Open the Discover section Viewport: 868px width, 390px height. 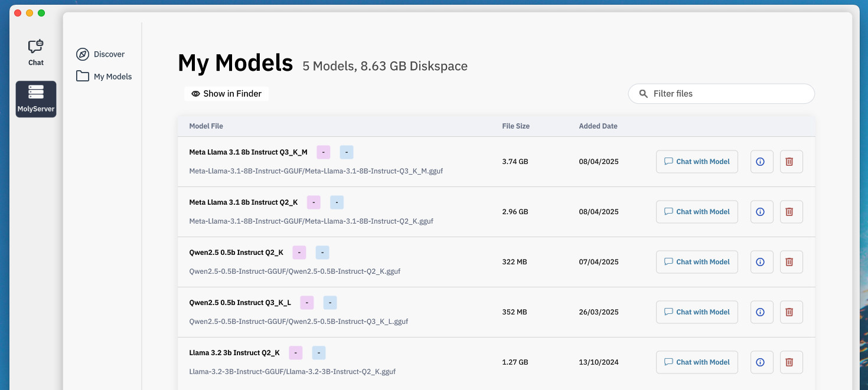click(x=109, y=54)
